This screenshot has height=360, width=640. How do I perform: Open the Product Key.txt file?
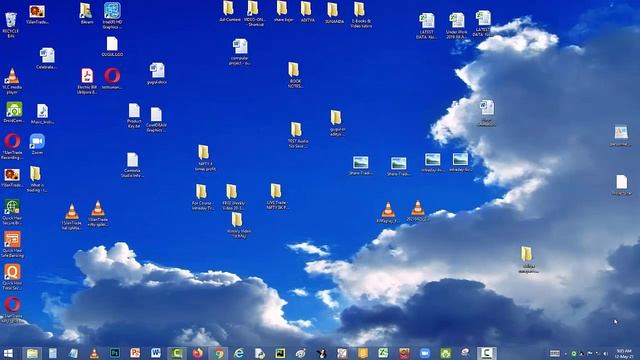pos(134,116)
